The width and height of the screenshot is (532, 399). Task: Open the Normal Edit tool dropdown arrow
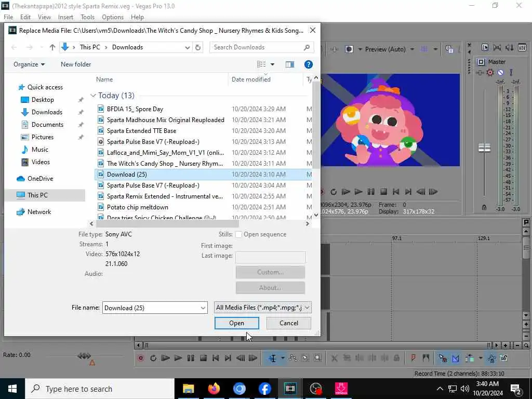click(282, 358)
